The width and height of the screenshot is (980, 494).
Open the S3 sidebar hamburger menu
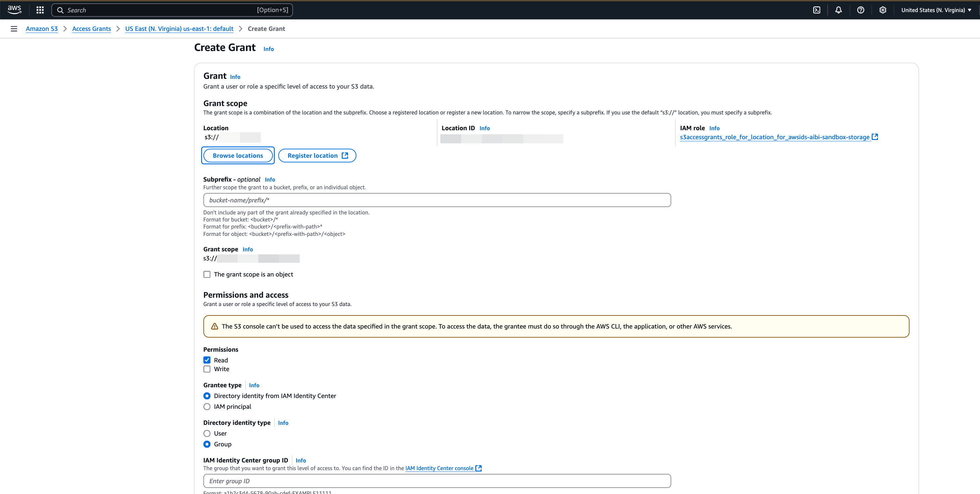(14, 29)
